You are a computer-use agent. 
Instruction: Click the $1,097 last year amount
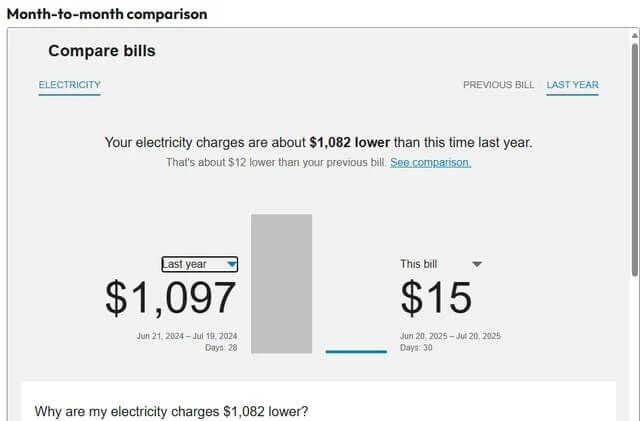pyautogui.click(x=171, y=298)
